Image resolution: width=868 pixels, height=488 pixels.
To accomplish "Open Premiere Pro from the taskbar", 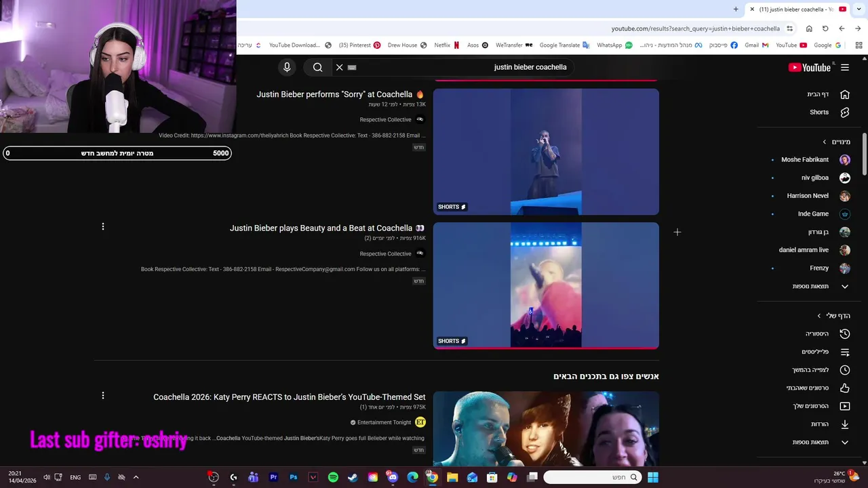I will pyautogui.click(x=273, y=477).
